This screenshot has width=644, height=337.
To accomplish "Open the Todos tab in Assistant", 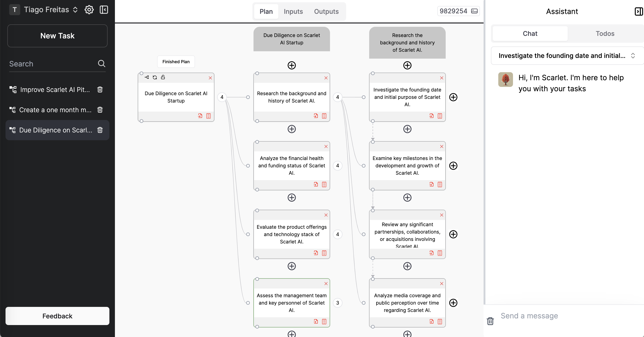I will [605, 34].
